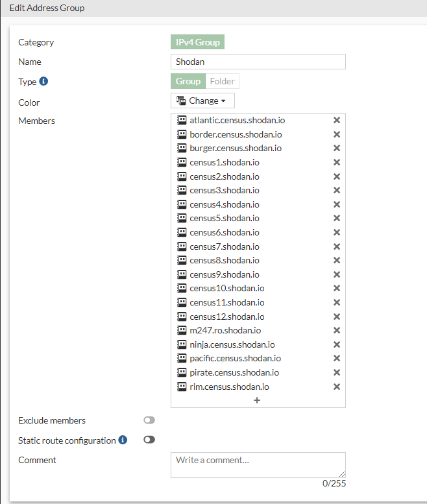Screen dimensions: 427x504
Task: Click address icon of m247.ro.shodan.io
Action: [182, 330]
